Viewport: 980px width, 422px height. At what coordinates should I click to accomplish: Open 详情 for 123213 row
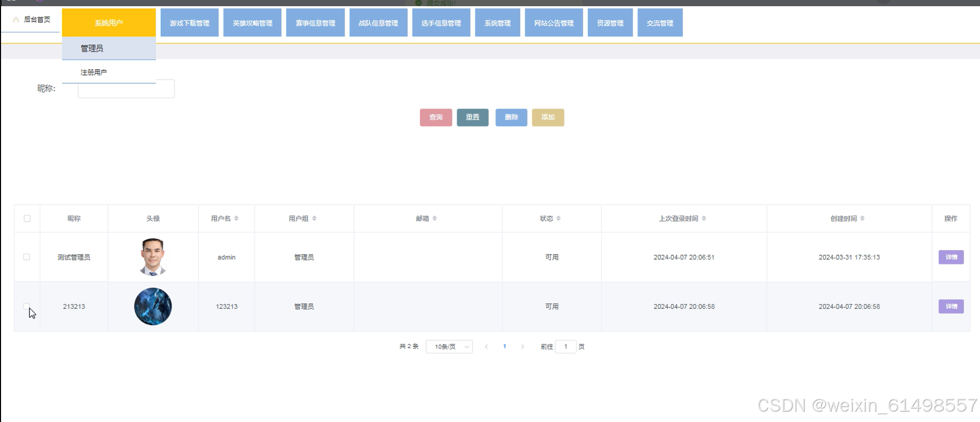[951, 306]
